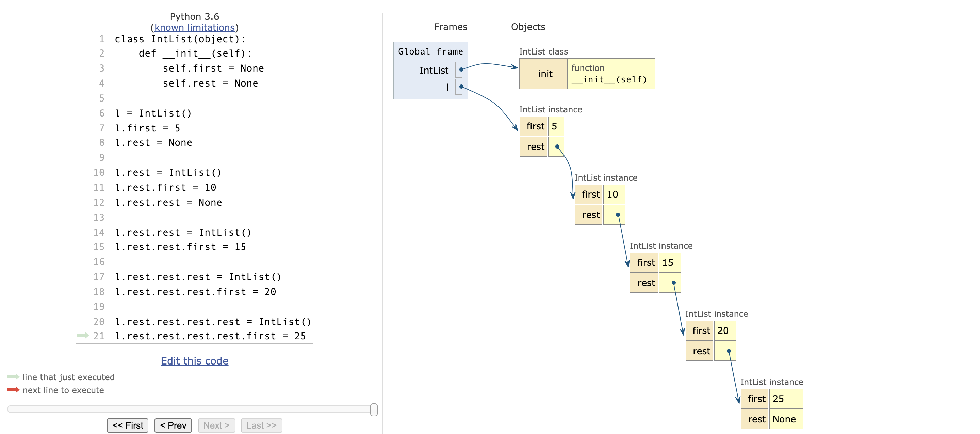Click code line 17 'l.rest.rest.rest = IntList()'

click(198, 277)
